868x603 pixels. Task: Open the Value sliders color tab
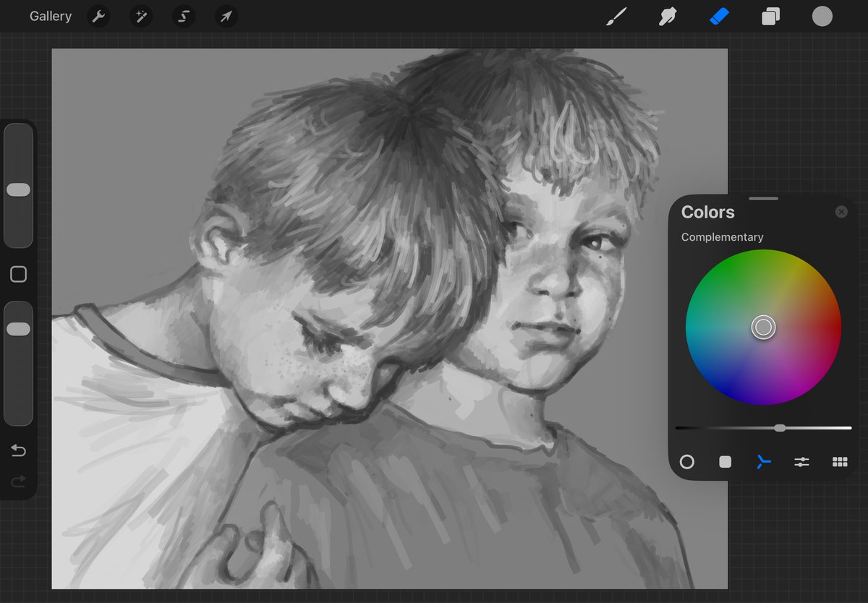(801, 461)
